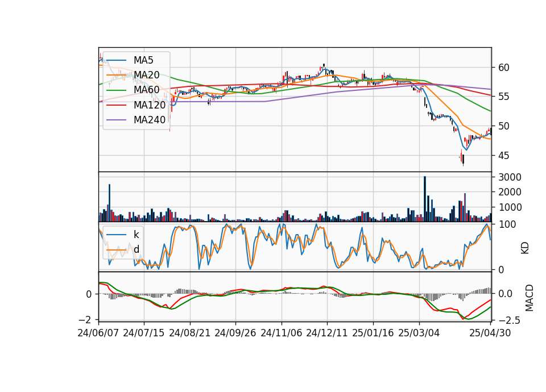This screenshot has width=546, height=392.
Task: Click the 24/06/07 date tick label
Action: pyautogui.click(x=98, y=333)
